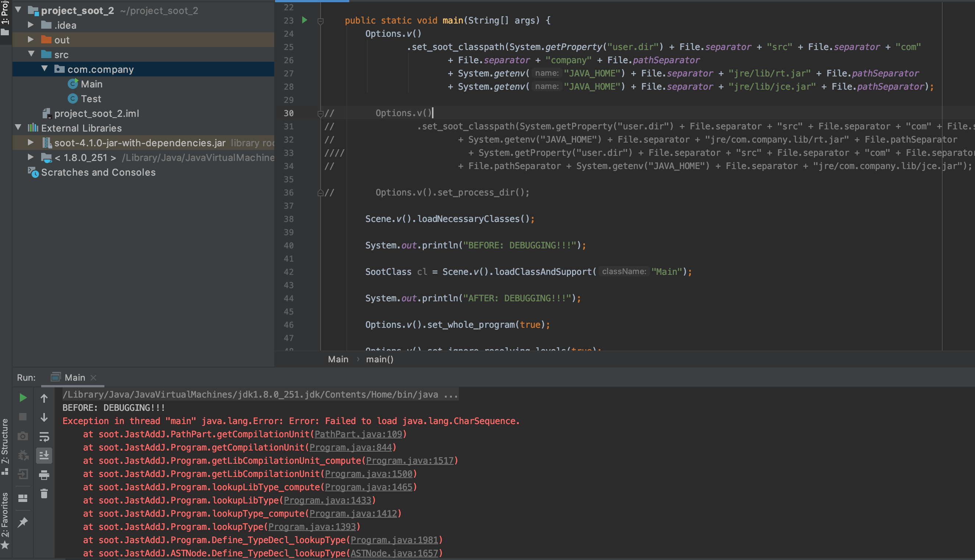Collapse the main method fold at line 23
The height and width of the screenshot is (560, 975).
[321, 22]
